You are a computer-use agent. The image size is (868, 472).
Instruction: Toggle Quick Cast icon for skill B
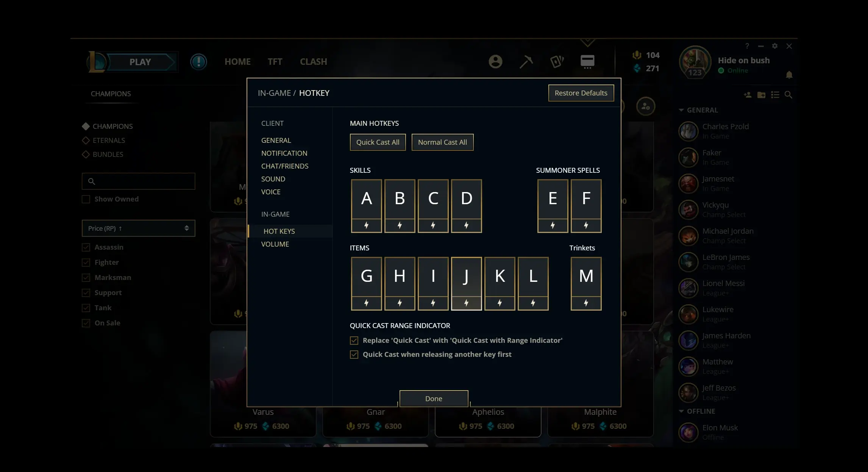tap(400, 225)
